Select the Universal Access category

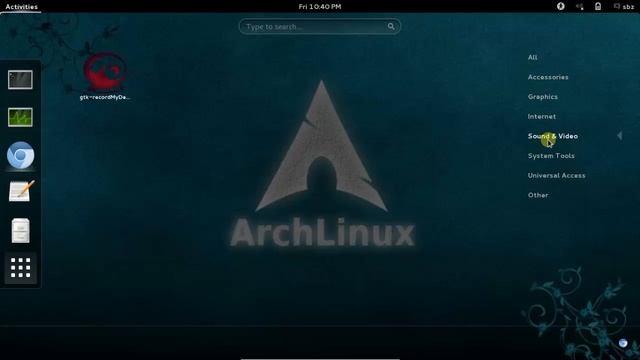556,176
